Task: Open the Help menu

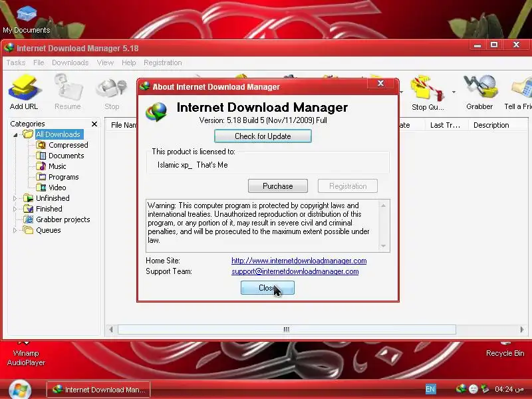Action: coord(128,63)
